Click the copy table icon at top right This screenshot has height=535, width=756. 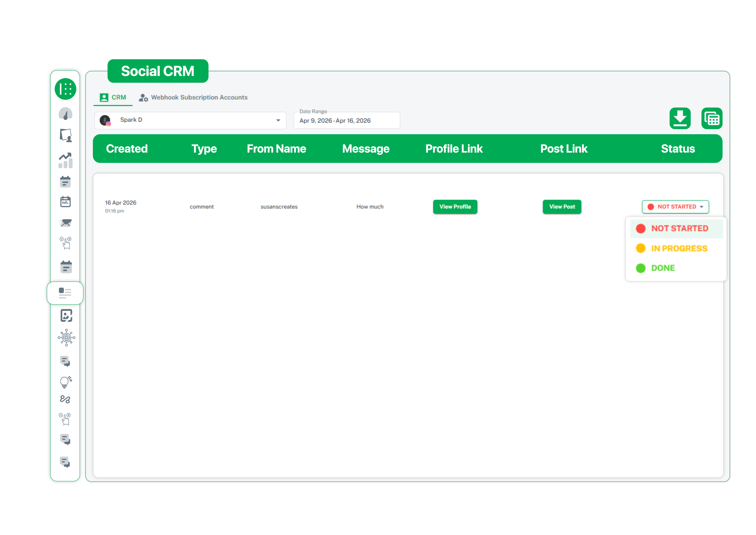click(x=712, y=118)
